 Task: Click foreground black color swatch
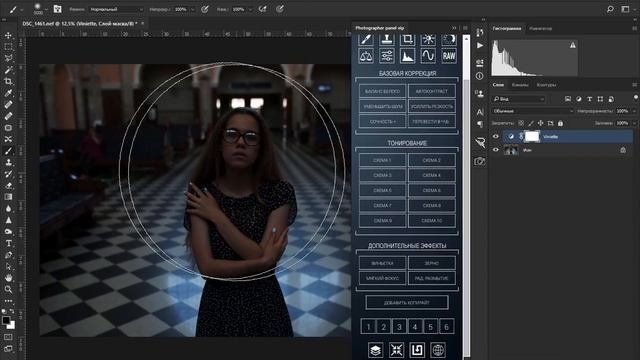click(6, 320)
